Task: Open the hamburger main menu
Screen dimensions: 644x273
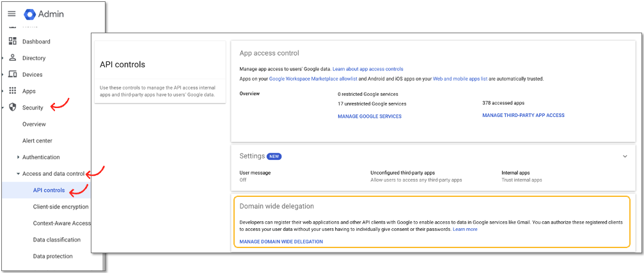Action: (x=12, y=14)
